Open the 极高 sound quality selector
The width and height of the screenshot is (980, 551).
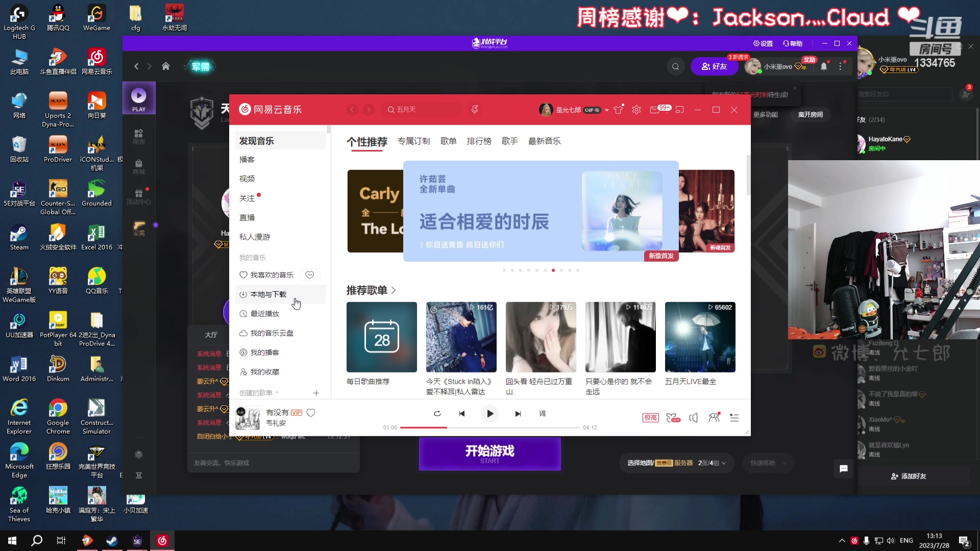[650, 418]
